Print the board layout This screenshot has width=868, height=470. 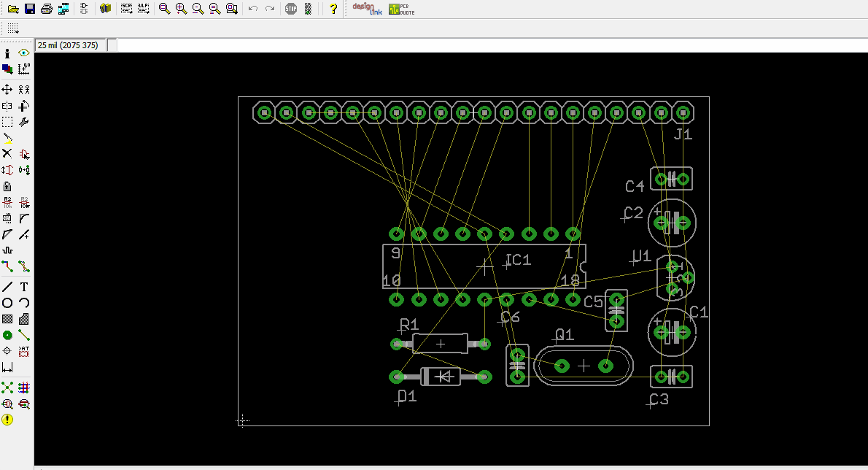click(x=47, y=9)
